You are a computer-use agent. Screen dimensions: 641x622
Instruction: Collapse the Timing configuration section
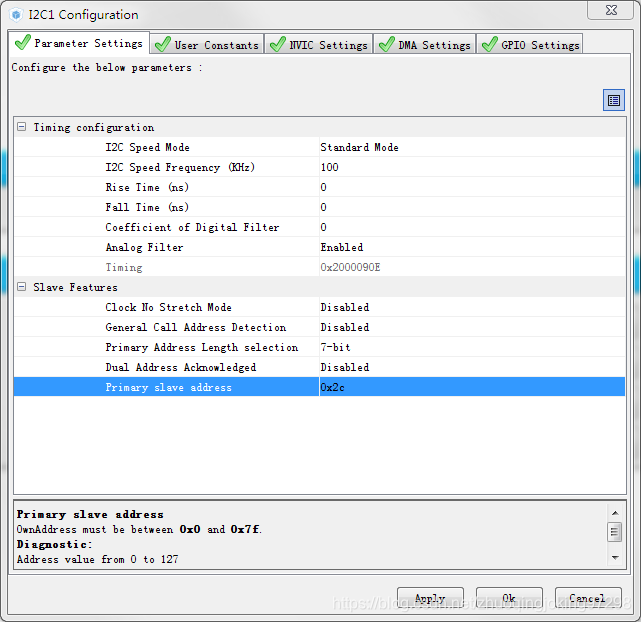22,127
